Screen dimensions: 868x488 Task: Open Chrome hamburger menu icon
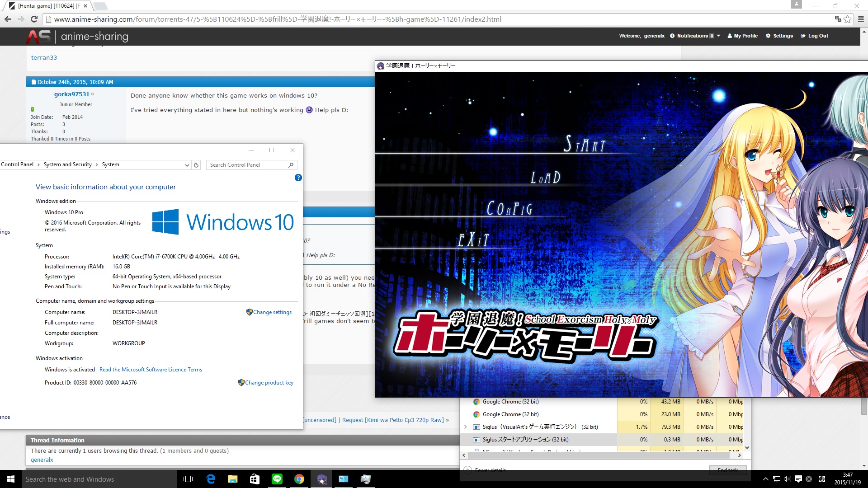pos(861,19)
